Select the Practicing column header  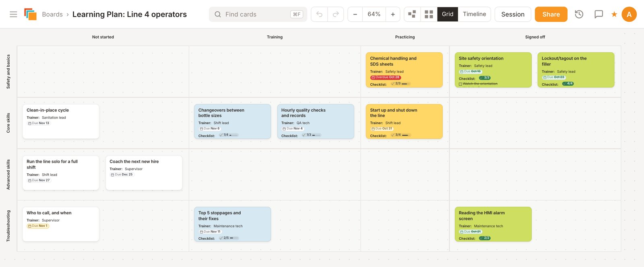(x=405, y=37)
